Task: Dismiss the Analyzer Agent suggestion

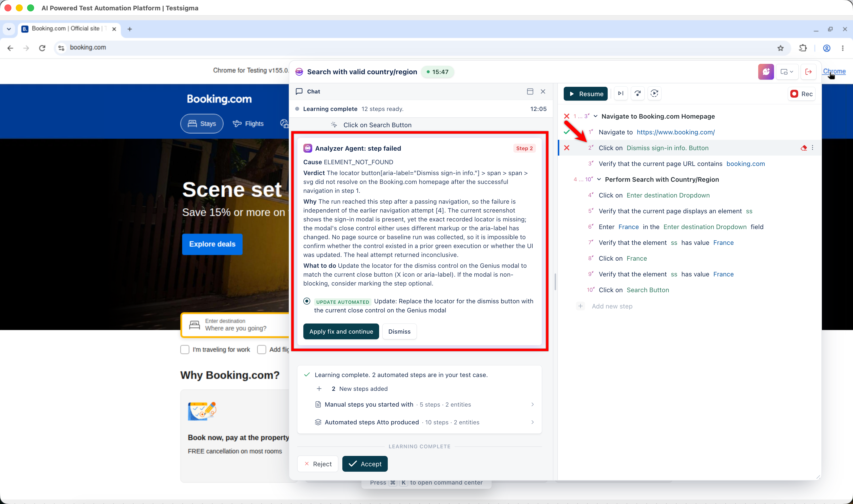Action: [399, 331]
